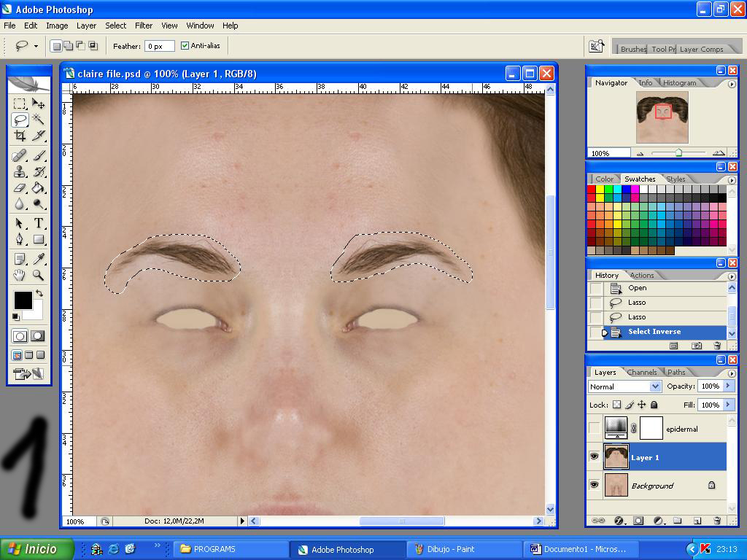Select the History Brush tool
Viewport: 747px width, 560px height.
(x=38, y=171)
